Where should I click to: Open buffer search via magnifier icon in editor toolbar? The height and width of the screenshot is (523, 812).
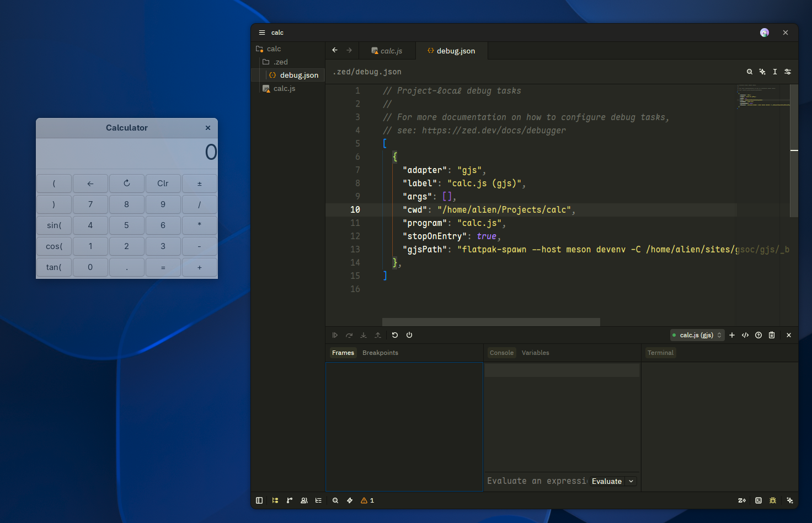coord(750,72)
